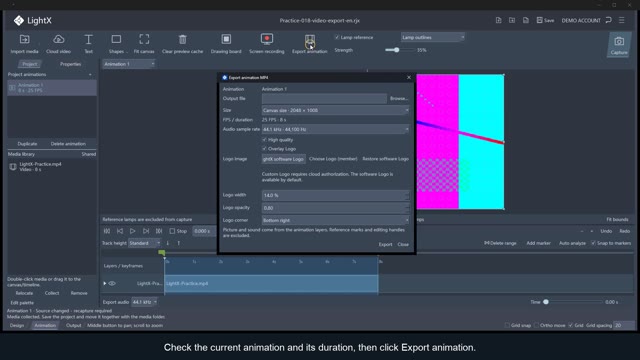Step to next frame

146,231
